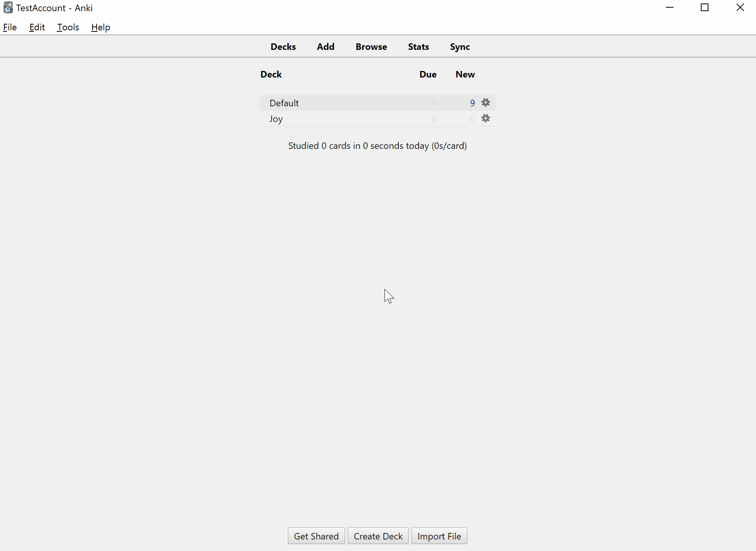This screenshot has width=756, height=551.
Task: Create a new deck
Action: click(378, 536)
